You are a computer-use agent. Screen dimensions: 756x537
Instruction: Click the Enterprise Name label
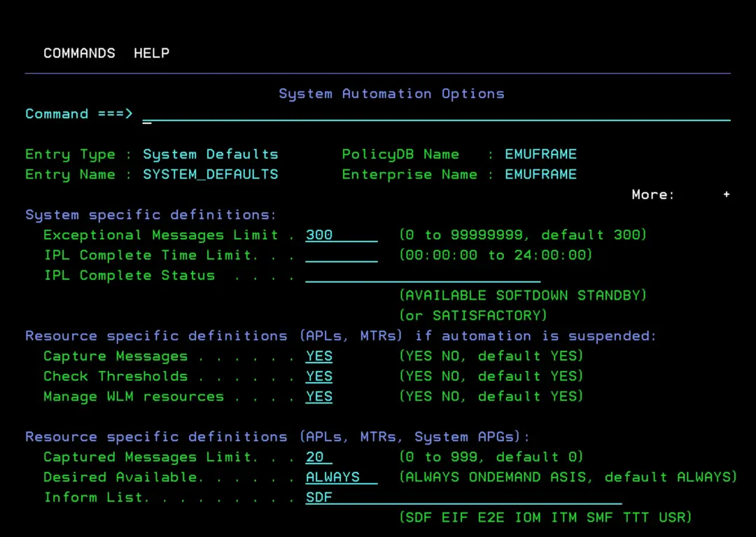(x=409, y=174)
